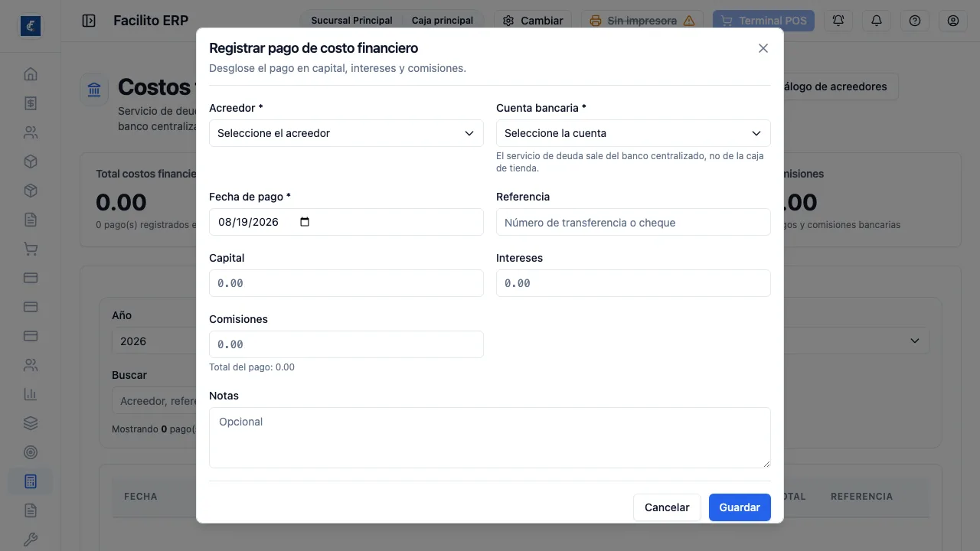
Task: Open the bar chart reports sidebar icon
Action: point(31,394)
